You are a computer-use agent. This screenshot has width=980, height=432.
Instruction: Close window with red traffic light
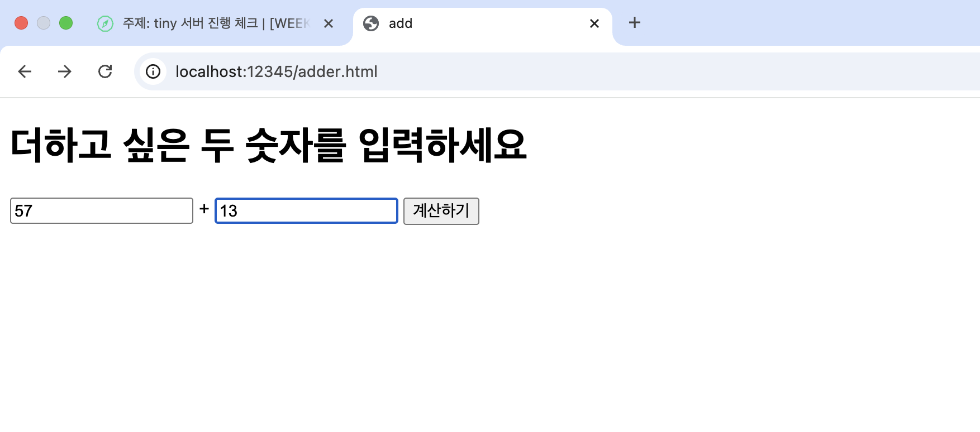pyautogui.click(x=21, y=23)
